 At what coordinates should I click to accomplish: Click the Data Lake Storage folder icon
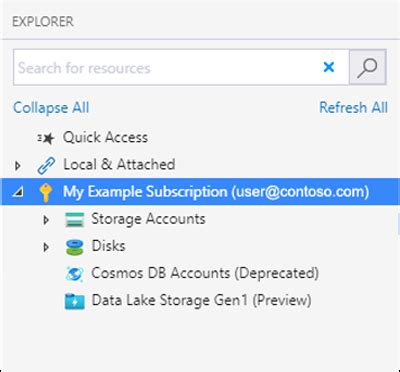[74, 301]
